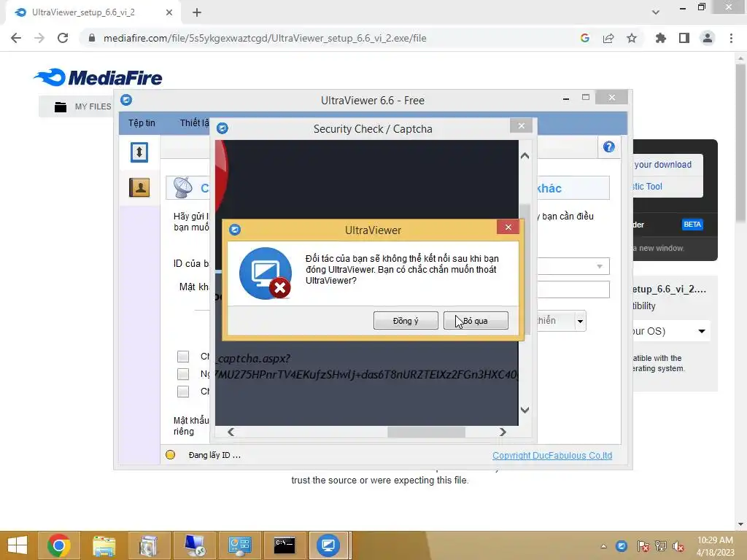
Task: Tick the second checkbox in UltraViewer options
Action: 183,374
